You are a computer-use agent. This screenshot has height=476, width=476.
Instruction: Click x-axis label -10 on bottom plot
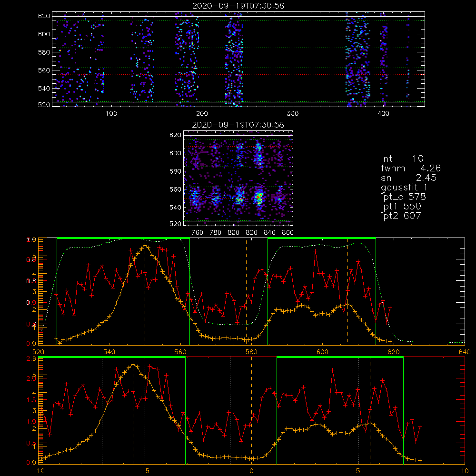coord(38,471)
